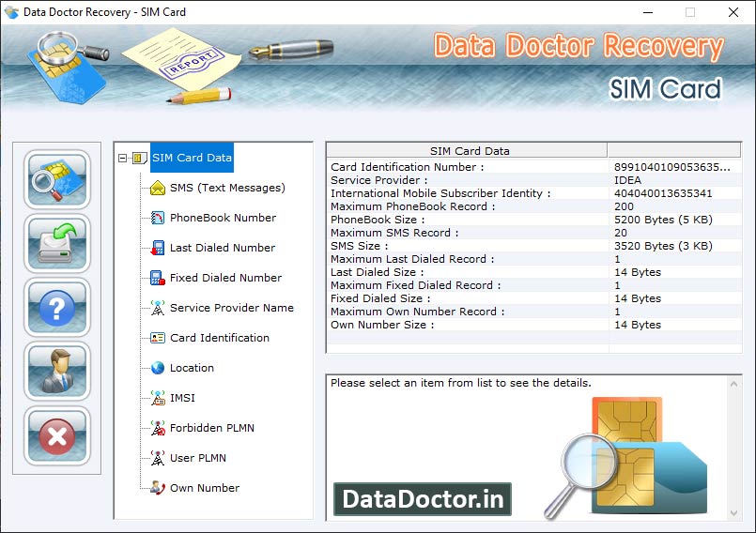Click Card Identification Number row label

[x=407, y=167]
